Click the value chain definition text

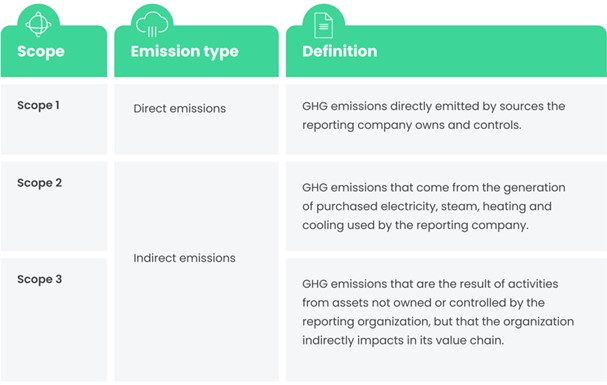pyautogui.click(x=438, y=312)
